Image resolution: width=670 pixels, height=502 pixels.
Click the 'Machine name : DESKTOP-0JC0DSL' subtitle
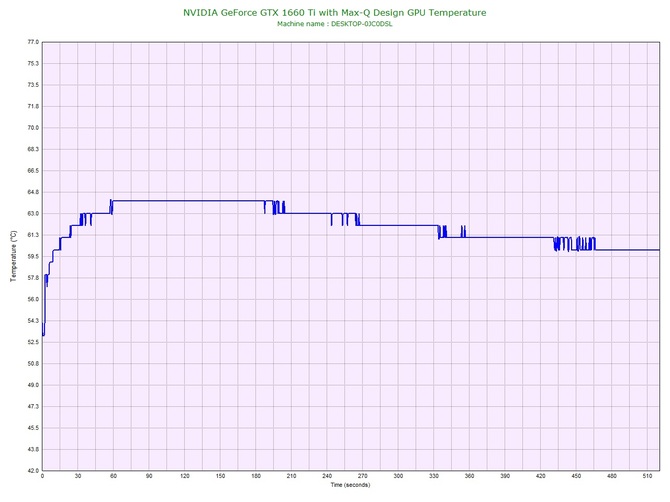click(x=335, y=24)
